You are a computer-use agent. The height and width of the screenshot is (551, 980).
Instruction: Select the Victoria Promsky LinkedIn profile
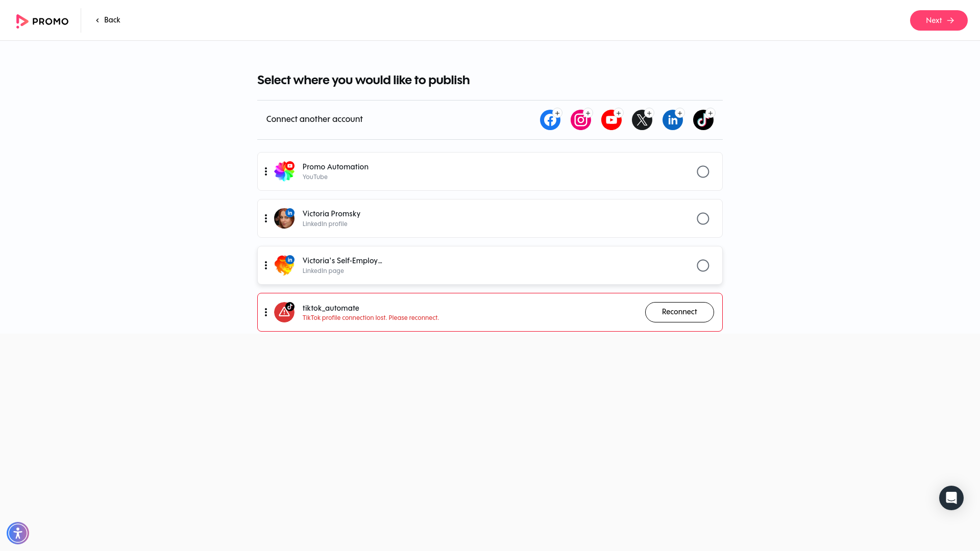pyautogui.click(x=703, y=218)
